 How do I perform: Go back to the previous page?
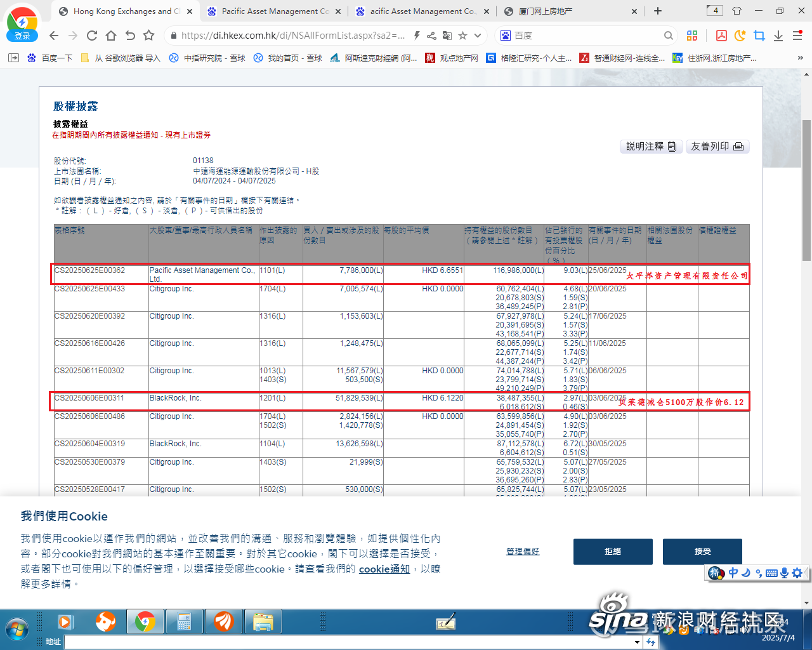(x=54, y=36)
